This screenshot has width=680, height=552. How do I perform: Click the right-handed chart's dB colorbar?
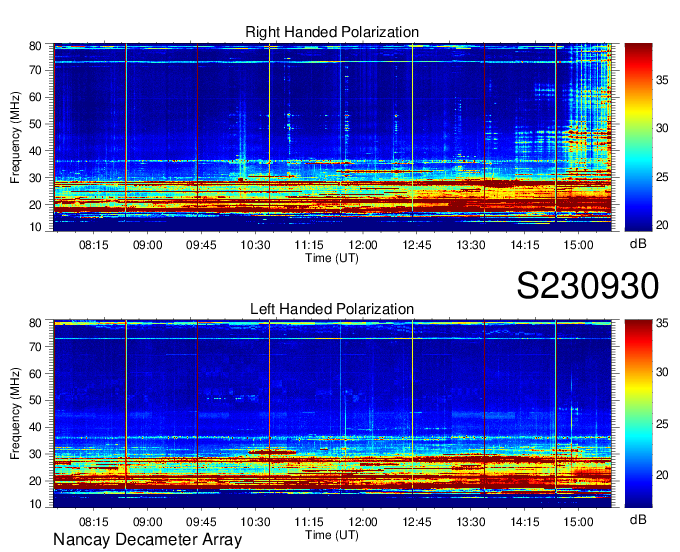pyautogui.click(x=638, y=137)
